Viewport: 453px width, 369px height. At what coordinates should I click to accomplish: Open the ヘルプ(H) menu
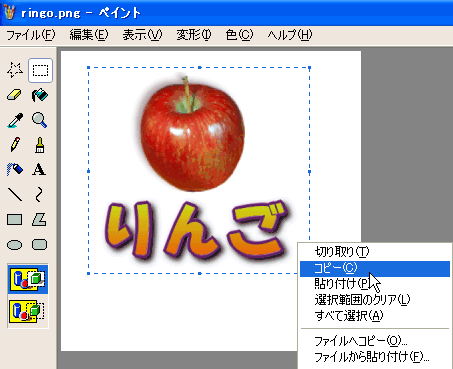click(x=290, y=35)
